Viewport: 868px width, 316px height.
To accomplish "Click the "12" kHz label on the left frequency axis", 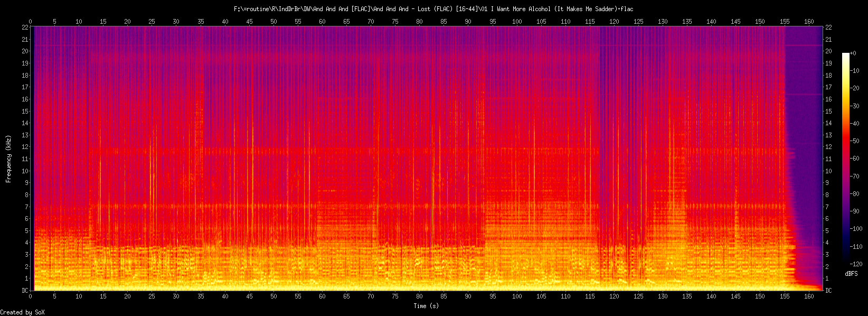I will pos(25,147).
